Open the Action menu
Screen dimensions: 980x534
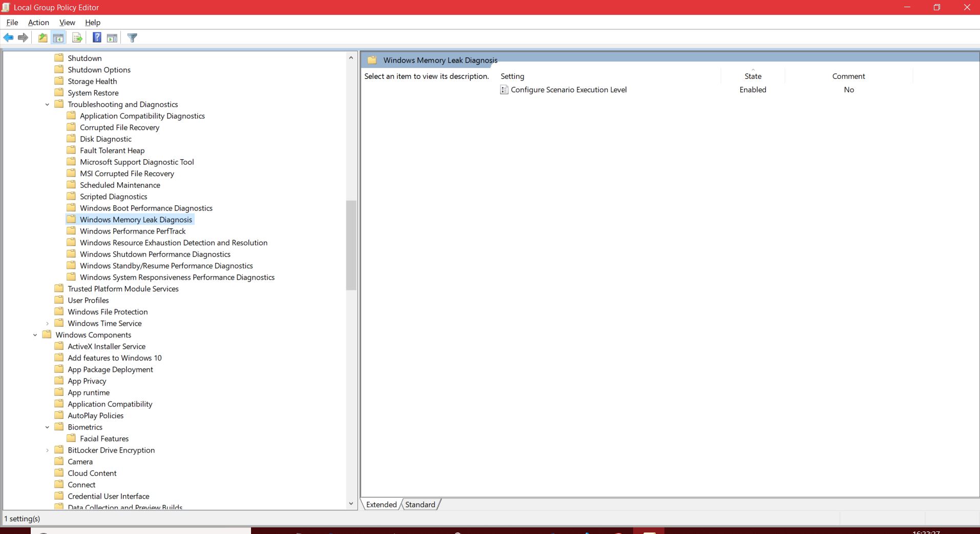point(38,23)
